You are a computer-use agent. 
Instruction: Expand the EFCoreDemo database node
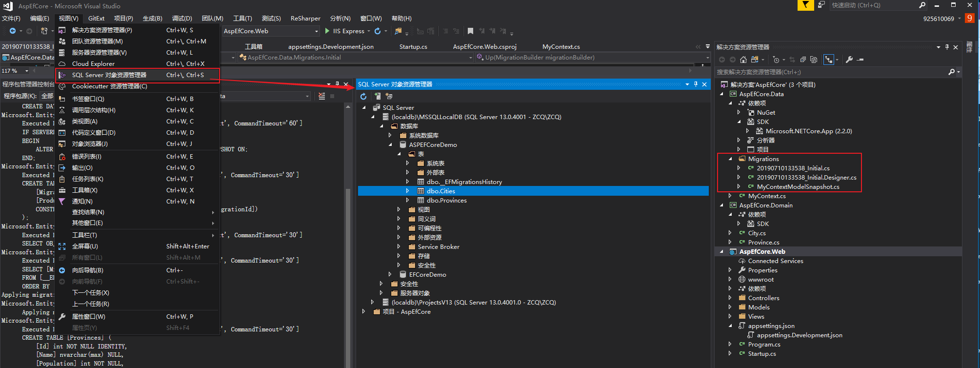(390, 274)
